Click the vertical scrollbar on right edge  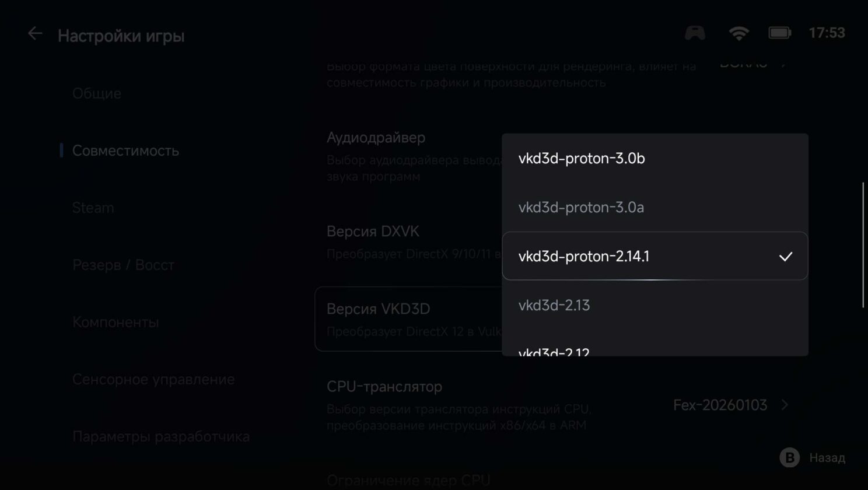(x=863, y=245)
